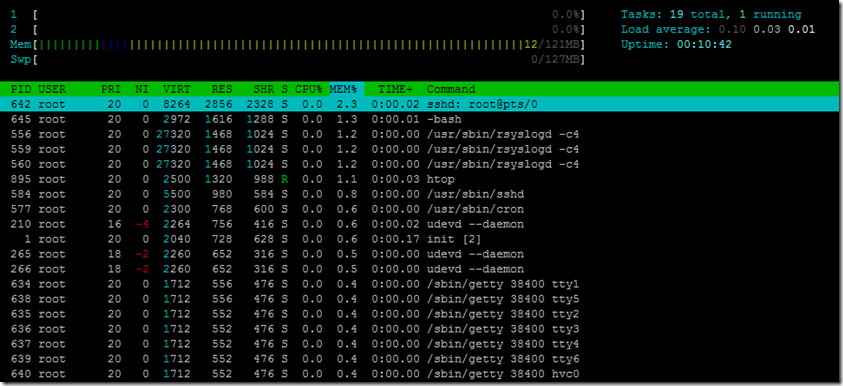Click the Command column header
The height and width of the screenshot is (386, 843).
click(451, 89)
